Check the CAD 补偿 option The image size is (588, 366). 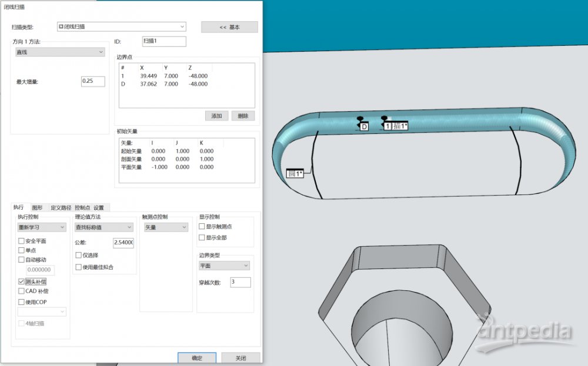21,291
